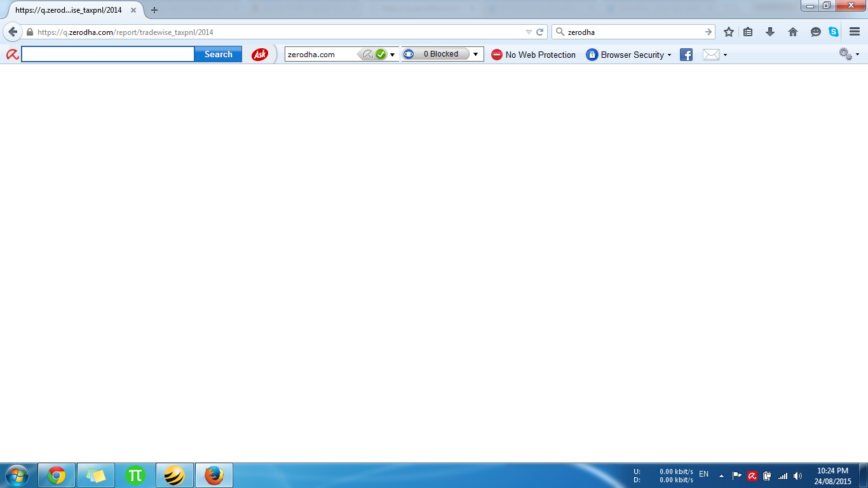Viewport: 868px width, 488px height.
Task: Show hidden tray icons arrow
Action: tap(721, 475)
